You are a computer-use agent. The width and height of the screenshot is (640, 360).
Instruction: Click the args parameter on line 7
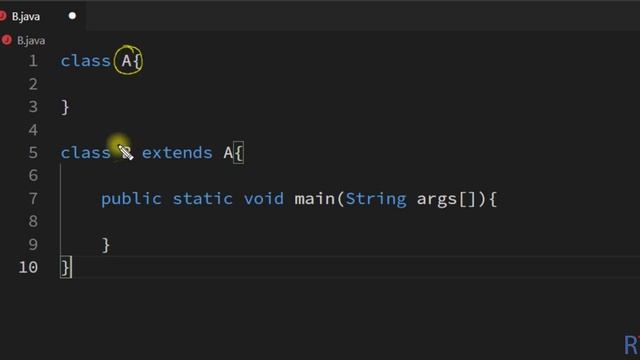[x=437, y=200]
